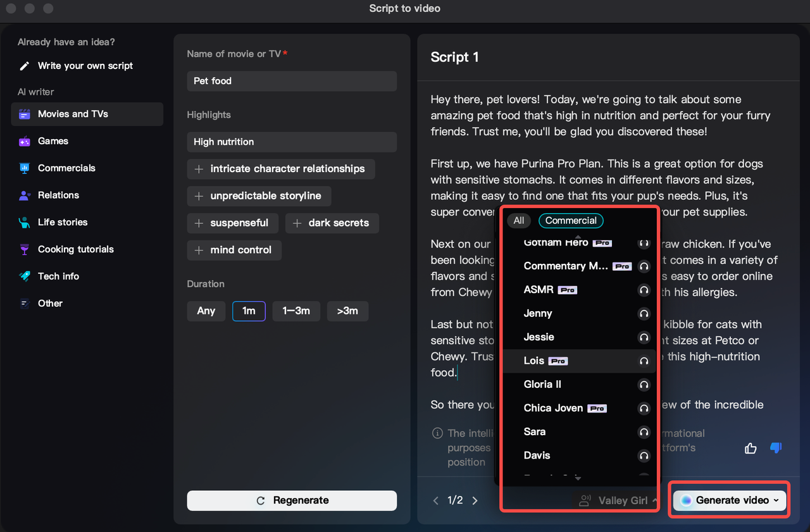Image resolution: width=810 pixels, height=532 pixels.
Task: Preview the Jenny voice with the headphone icon
Action: 644,314
